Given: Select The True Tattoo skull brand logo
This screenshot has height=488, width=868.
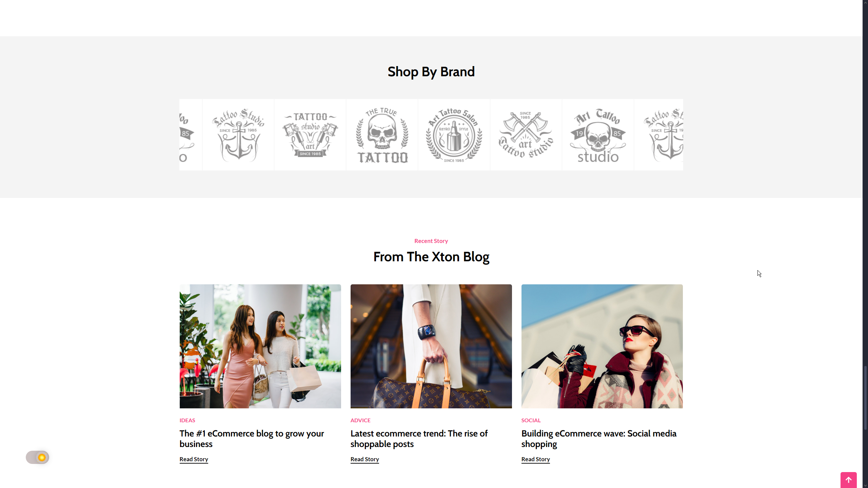Looking at the screenshot, I should pyautogui.click(x=382, y=135).
